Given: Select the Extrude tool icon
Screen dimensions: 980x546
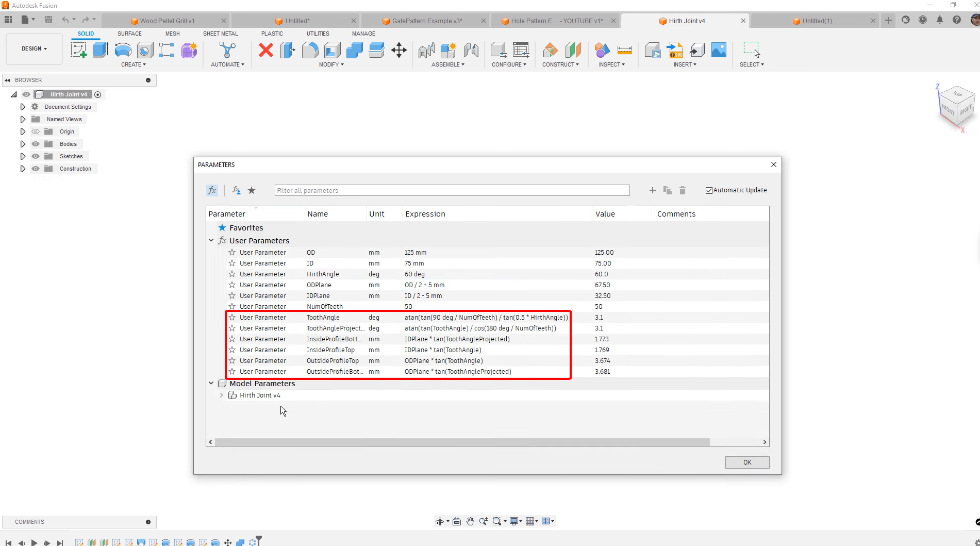Looking at the screenshot, I should (x=101, y=50).
